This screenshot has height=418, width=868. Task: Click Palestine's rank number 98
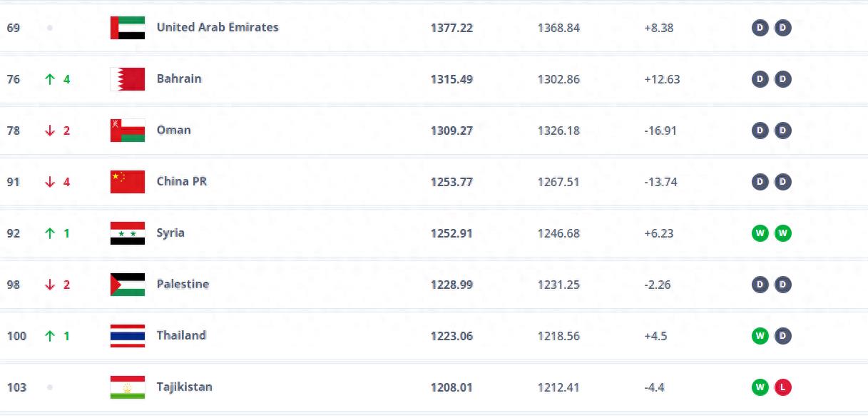(x=14, y=285)
